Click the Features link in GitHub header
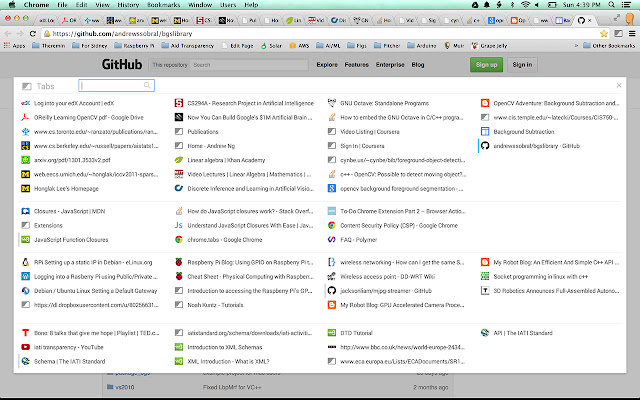The image size is (640, 400). point(356,64)
